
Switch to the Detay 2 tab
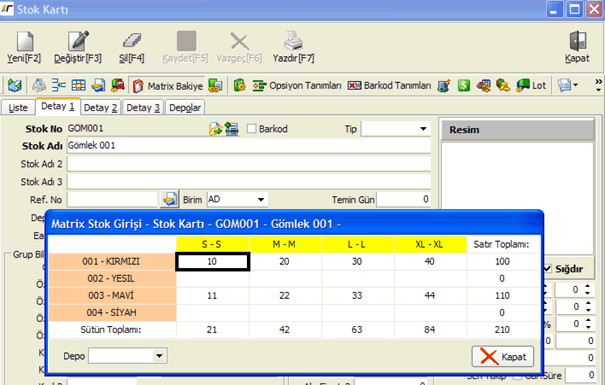click(100, 108)
